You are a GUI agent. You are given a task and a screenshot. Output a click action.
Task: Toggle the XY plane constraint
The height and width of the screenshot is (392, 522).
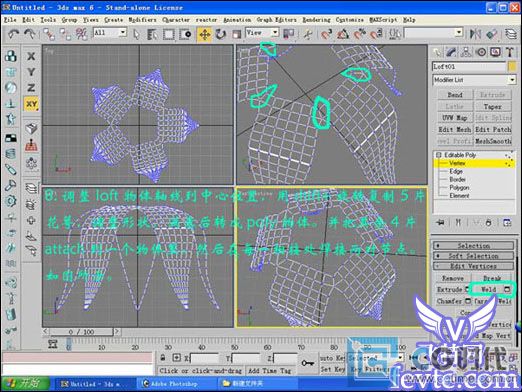[31, 104]
